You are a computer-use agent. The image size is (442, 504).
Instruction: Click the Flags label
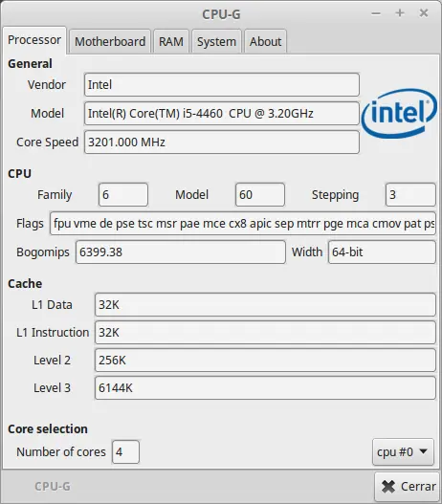tap(30, 224)
